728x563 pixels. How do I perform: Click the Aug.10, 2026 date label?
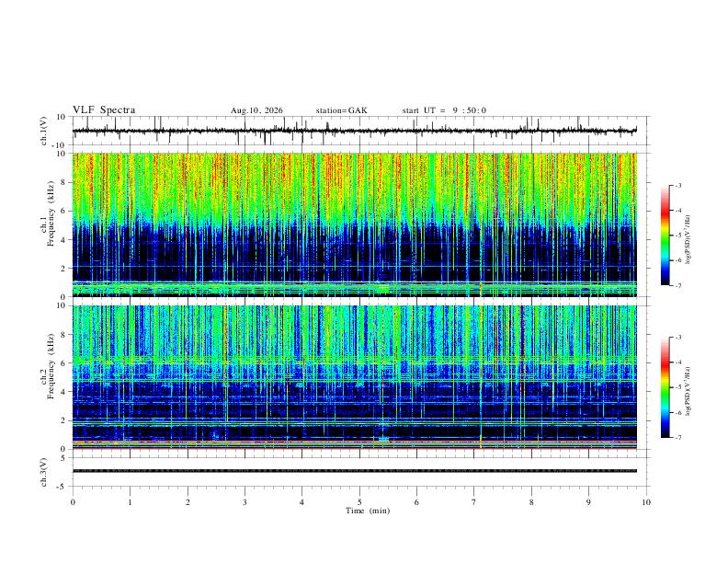(x=256, y=110)
